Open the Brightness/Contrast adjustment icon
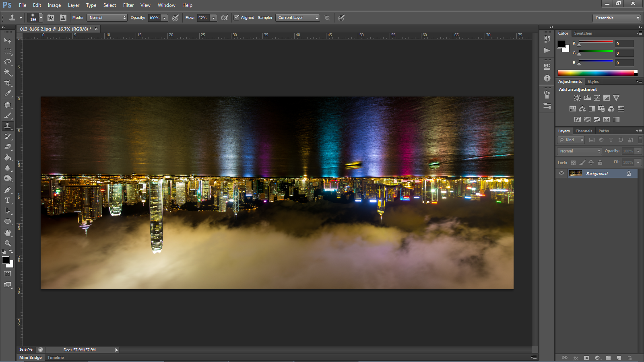Screen dimensions: 644x362 click(577, 98)
